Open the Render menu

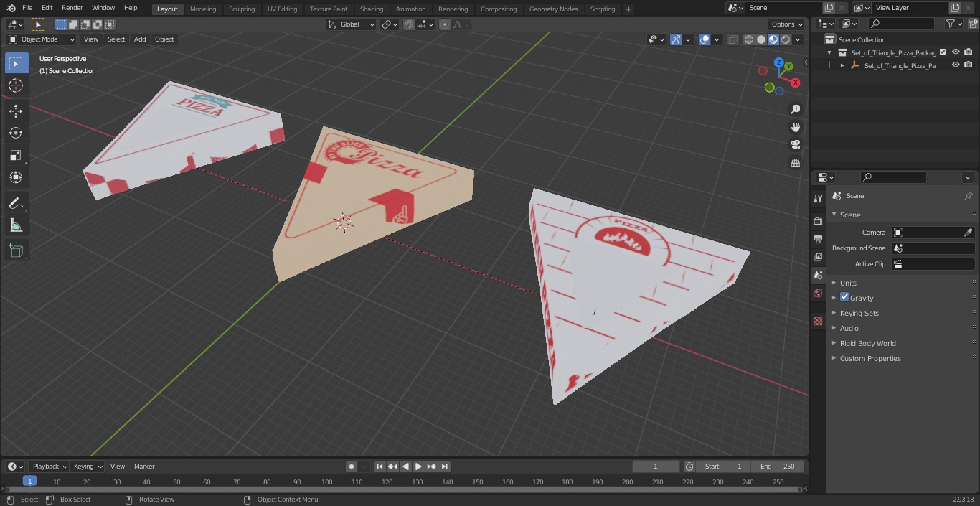pyautogui.click(x=72, y=8)
